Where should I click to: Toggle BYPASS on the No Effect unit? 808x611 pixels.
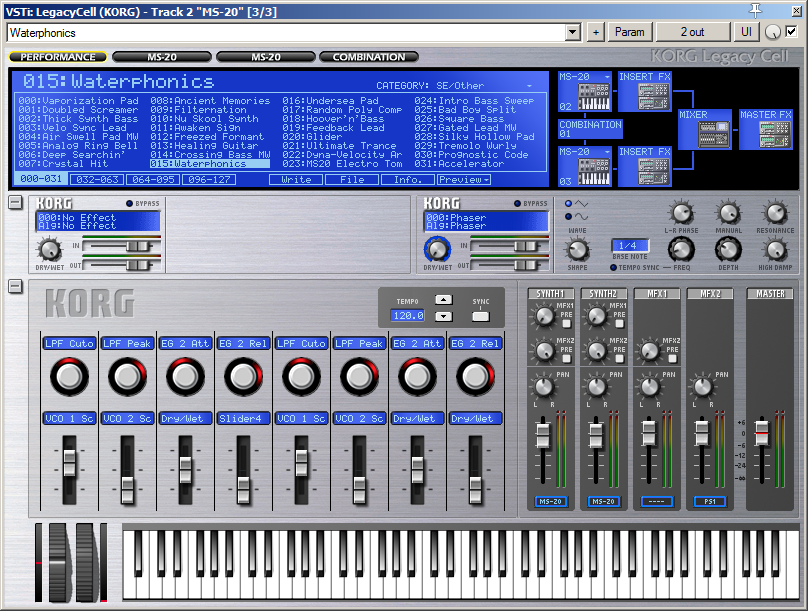(129, 203)
